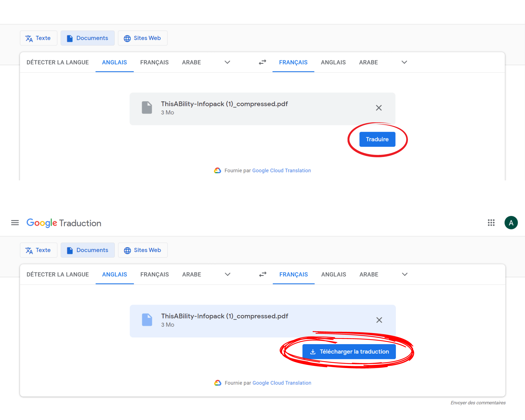Choose source Anglais in upper panel
This screenshot has width=525, height=420.
click(x=114, y=62)
